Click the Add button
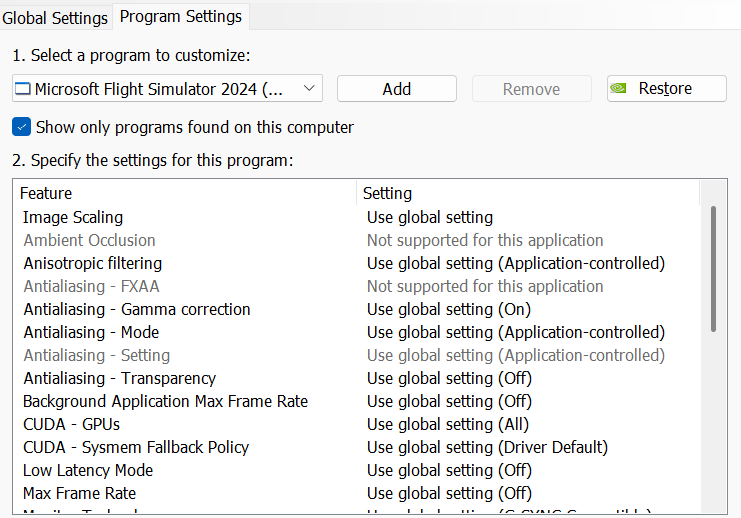741x518 pixels. (x=397, y=89)
